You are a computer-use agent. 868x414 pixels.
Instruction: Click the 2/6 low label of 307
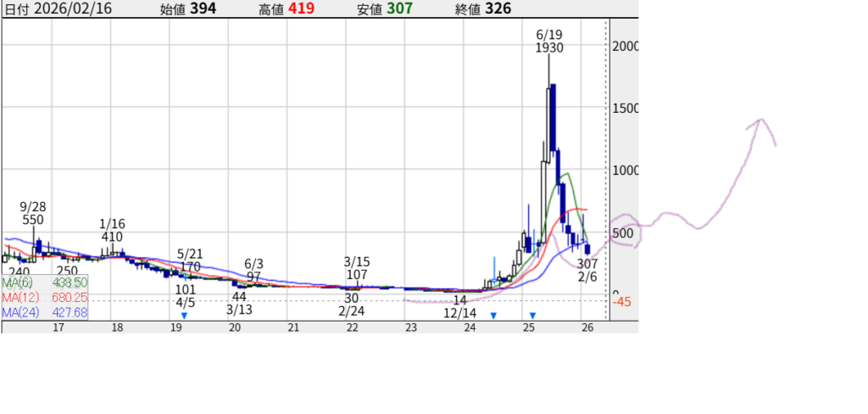tap(587, 271)
